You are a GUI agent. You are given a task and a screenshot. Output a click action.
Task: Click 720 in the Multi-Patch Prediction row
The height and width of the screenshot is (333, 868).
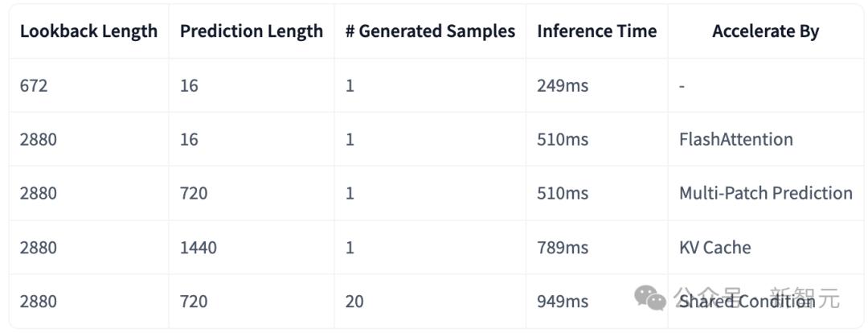(194, 193)
